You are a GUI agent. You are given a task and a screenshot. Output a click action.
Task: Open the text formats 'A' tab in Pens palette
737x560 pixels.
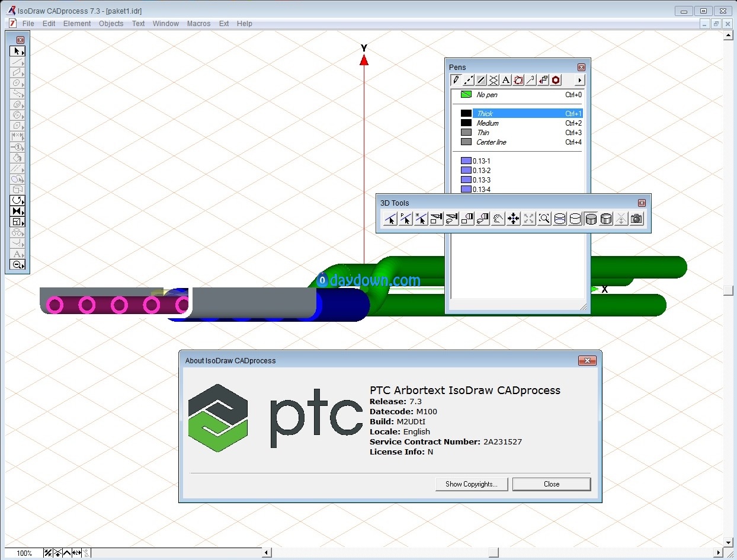point(506,80)
